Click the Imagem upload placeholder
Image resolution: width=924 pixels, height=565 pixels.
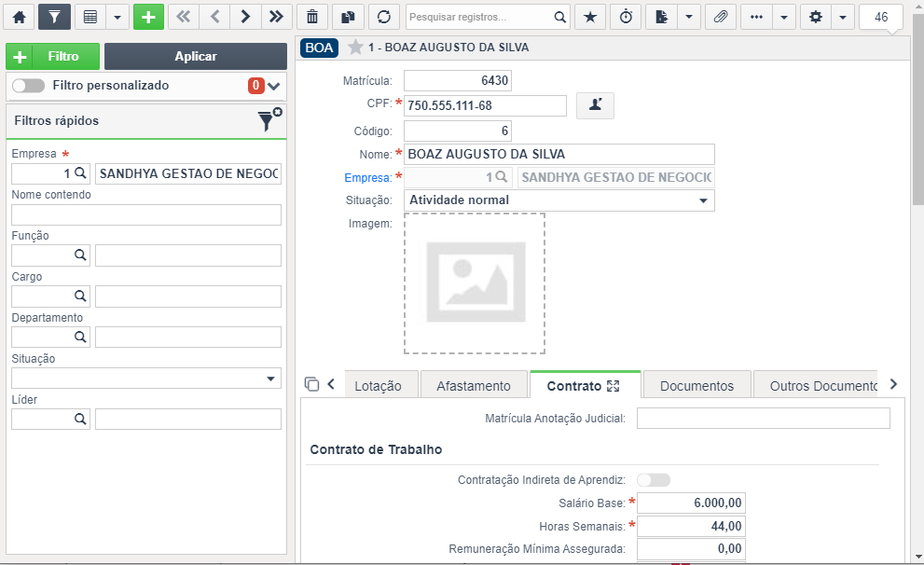tap(475, 283)
